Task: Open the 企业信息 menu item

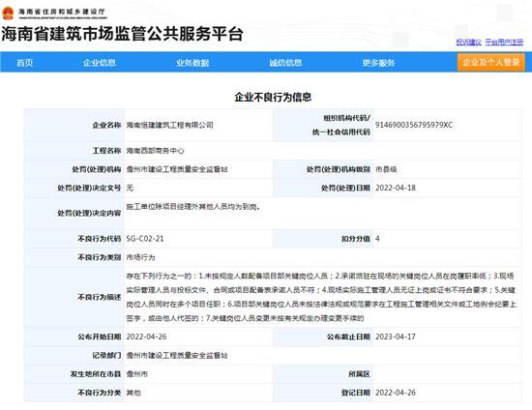Action: click(x=100, y=63)
